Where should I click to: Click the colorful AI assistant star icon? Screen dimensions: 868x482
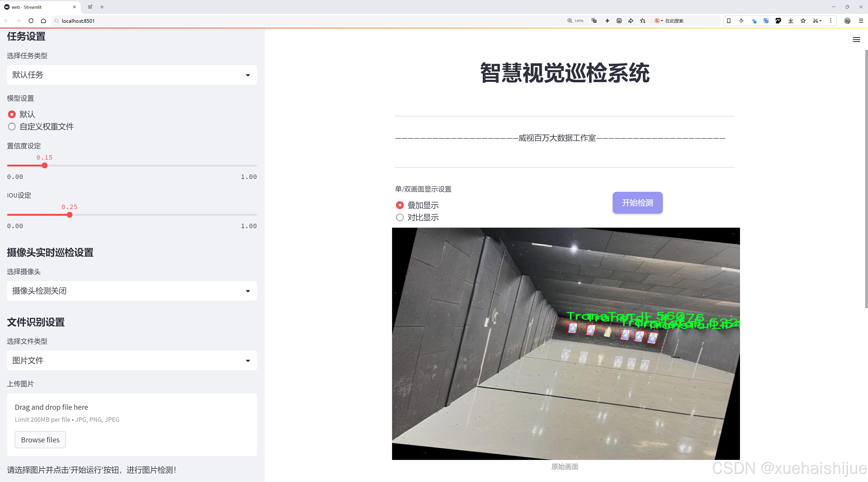tap(741, 20)
